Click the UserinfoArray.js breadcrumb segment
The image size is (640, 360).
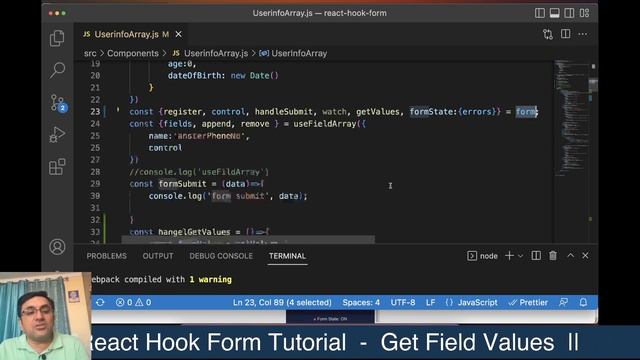216,53
